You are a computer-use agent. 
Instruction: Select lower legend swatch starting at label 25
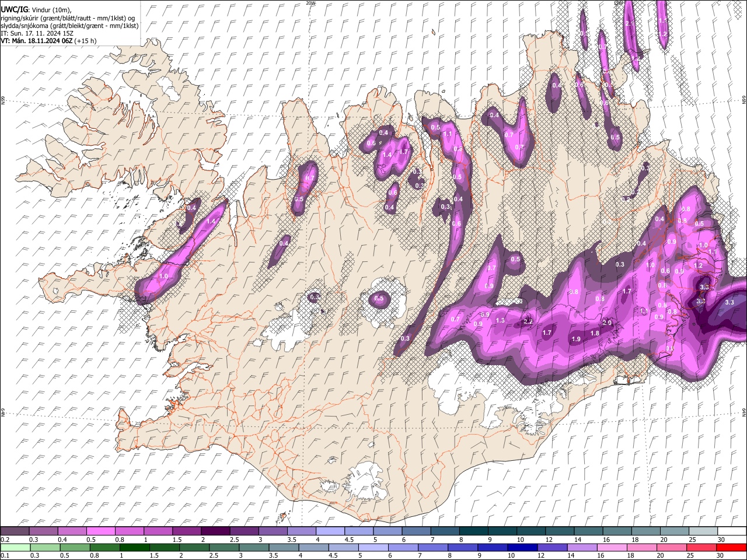[702, 547]
